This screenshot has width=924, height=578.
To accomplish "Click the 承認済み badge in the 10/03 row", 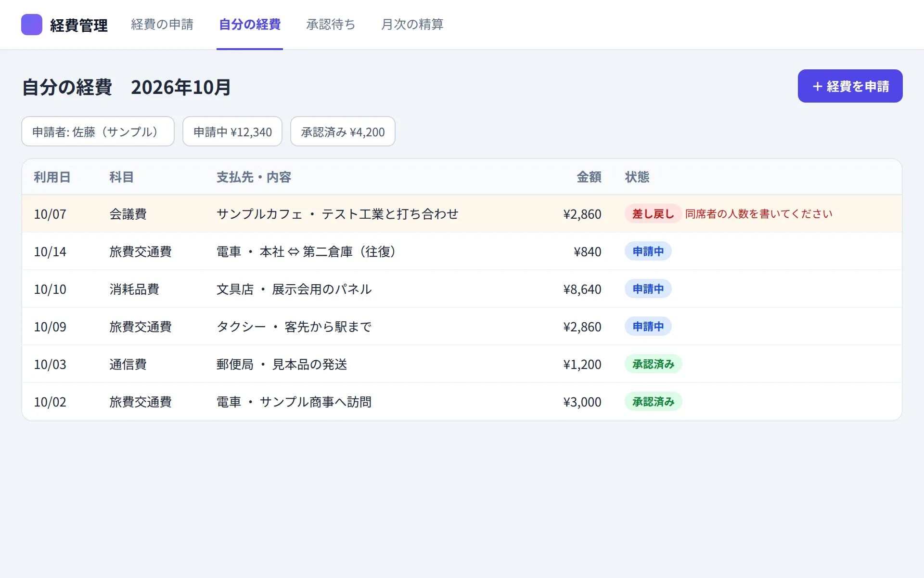I will pos(653,364).
